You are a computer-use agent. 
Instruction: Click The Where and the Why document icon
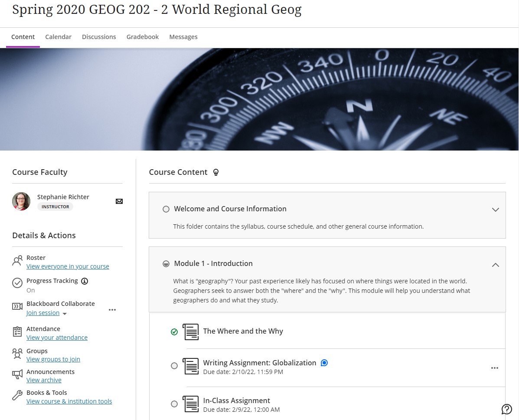point(191,331)
